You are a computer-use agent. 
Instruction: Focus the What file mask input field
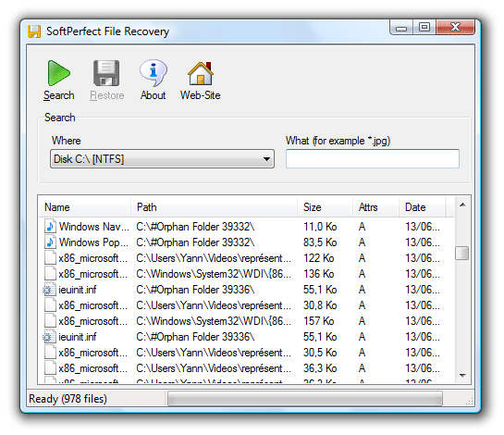[373, 158]
